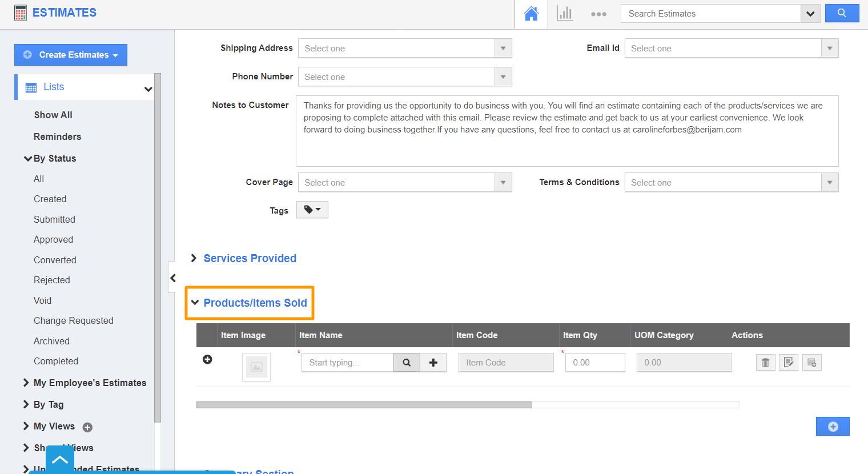Open the Terms & Conditions dropdown
868x474 pixels.
(x=829, y=182)
